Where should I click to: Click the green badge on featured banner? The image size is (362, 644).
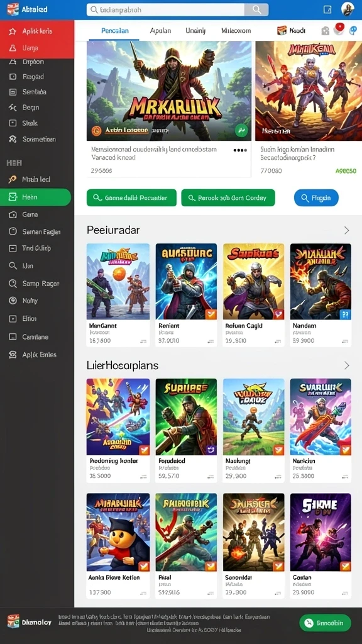coord(242,131)
